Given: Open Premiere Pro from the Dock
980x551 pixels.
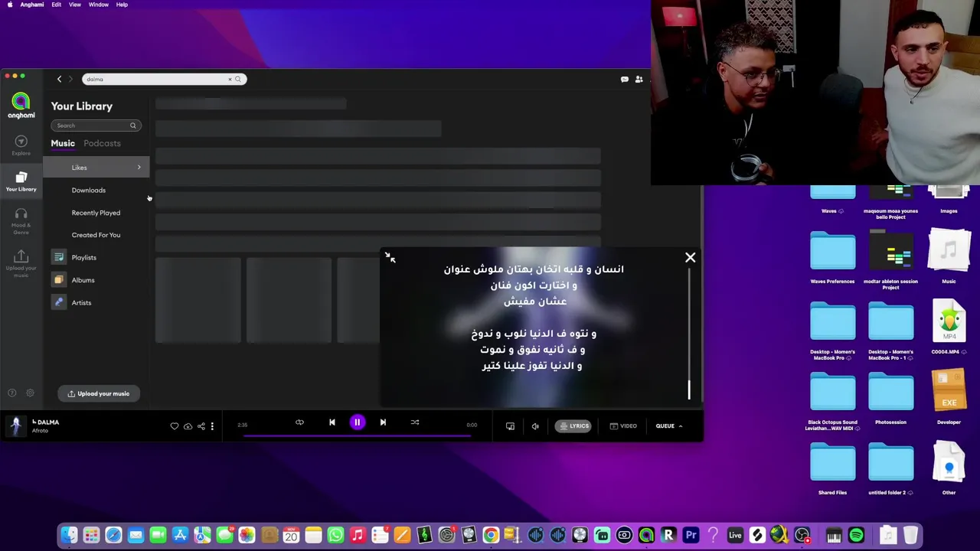Looking at the screenshot, I should [x=691, y=535].
